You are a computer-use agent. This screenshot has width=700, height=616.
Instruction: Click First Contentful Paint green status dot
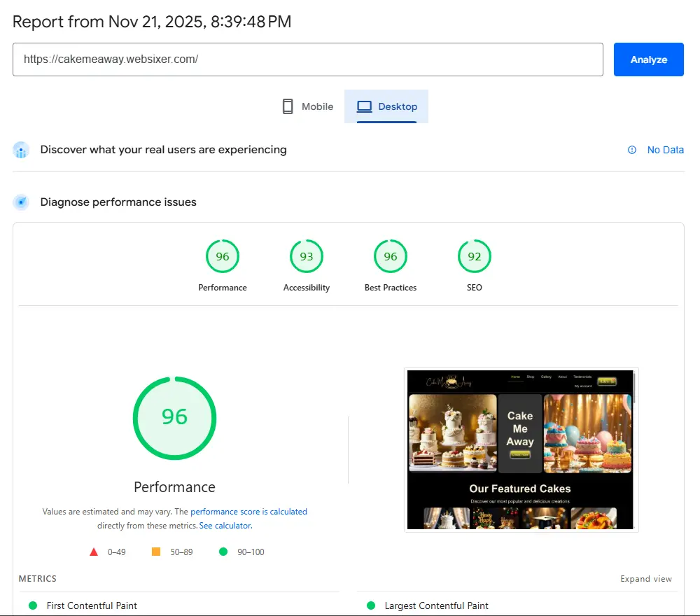pos(33,605)
